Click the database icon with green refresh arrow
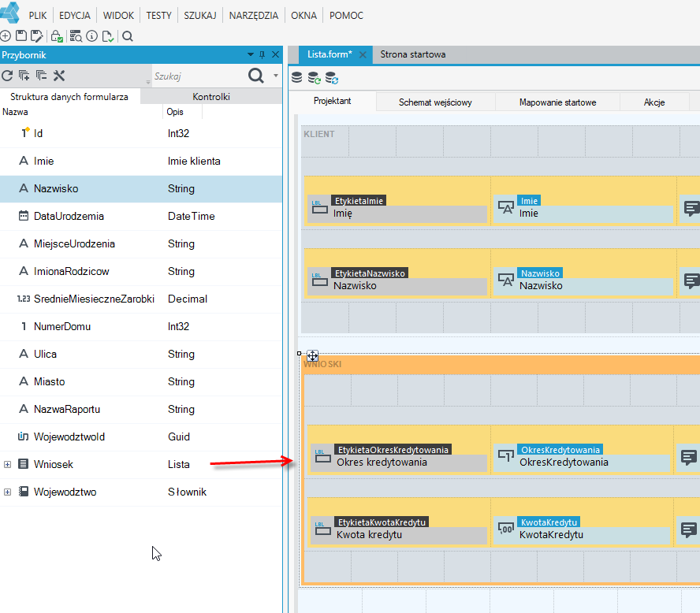Viewport: 700px width, 613px height. tap(315, 78)
